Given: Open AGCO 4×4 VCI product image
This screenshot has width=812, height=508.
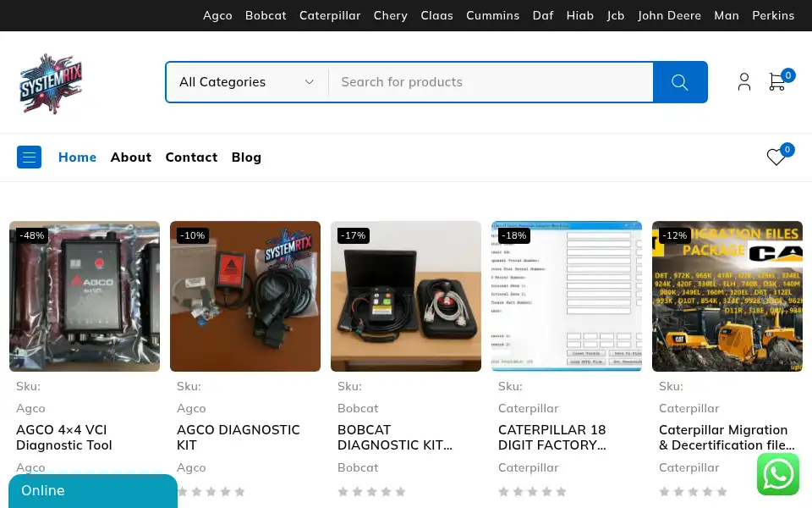Looking at the screenshot, I should tap(85, 296).
